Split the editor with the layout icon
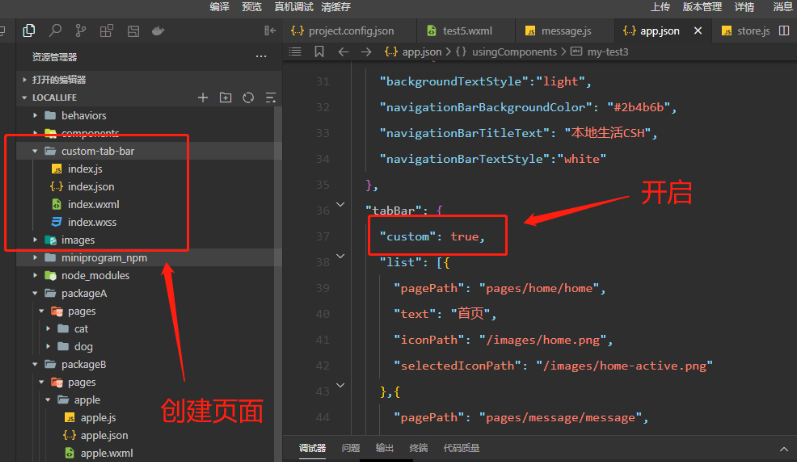 784,30
